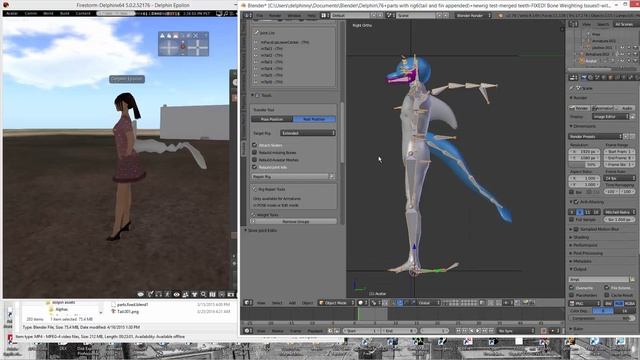Open Object Mode selector dropdown
This screenshot has width=640, height=360.
click(336, 303)
